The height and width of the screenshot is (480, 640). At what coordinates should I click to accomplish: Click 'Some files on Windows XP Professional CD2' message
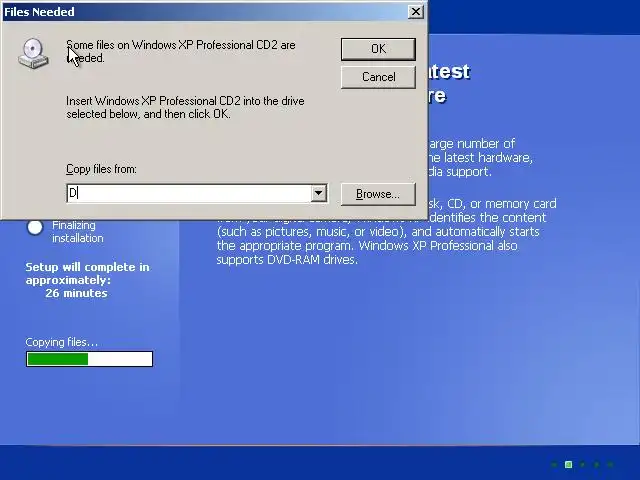click(181, 51)
